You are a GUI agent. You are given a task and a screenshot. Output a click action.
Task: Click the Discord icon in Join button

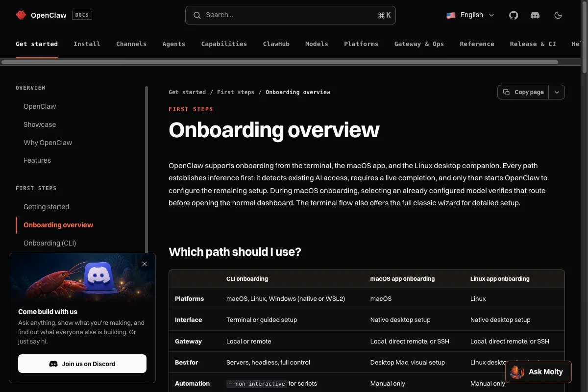[x=53, y=364]
